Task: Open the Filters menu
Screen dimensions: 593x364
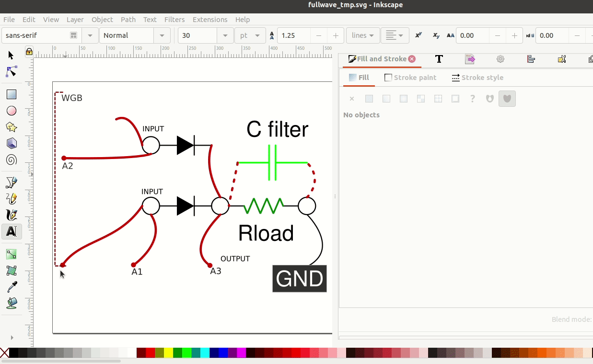Action: (174, 20)
